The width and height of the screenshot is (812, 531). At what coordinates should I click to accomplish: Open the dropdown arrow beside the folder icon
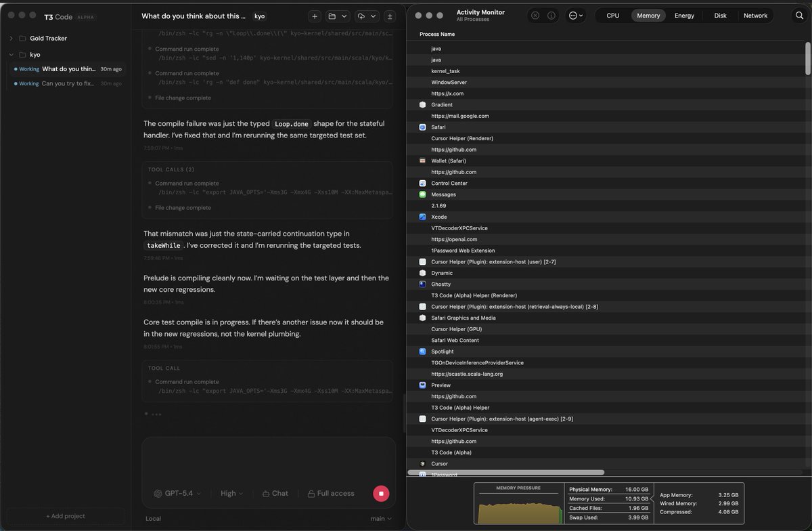(344, 16)
